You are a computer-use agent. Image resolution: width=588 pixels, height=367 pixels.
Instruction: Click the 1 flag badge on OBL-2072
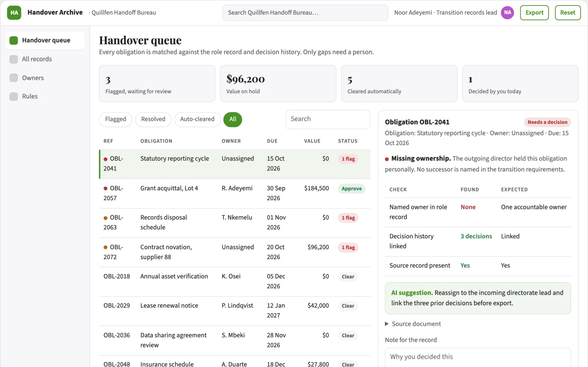click(348, 248)
